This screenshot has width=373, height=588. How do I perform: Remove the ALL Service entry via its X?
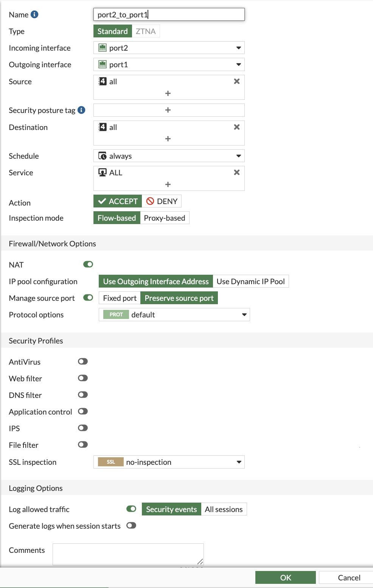(x=236, y=172)
